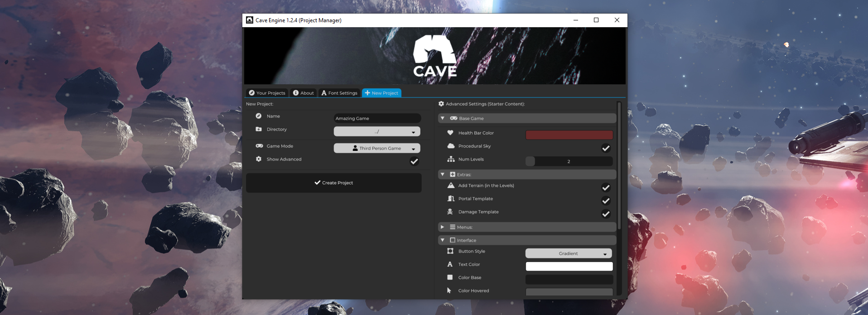Click the Cave Engine title bar icon
The width and height of the screenshot is (868, 315).
[250, 20]
